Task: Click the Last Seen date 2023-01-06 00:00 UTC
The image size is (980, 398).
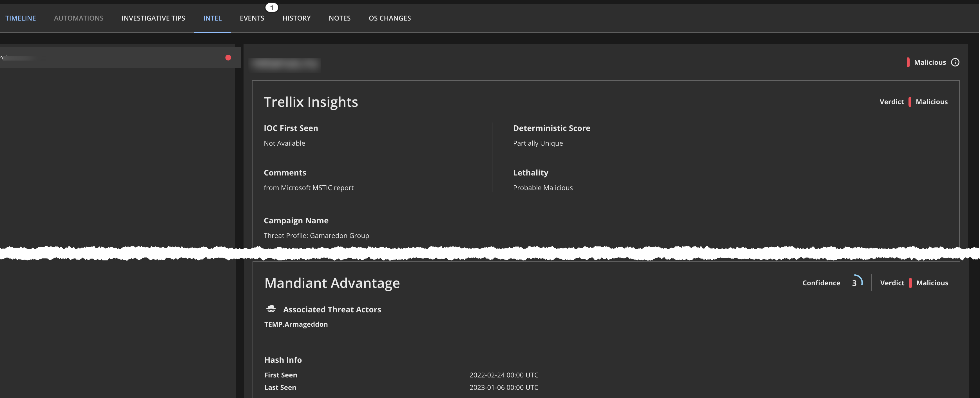Action: pyautogui.click(x=504, y=387)
